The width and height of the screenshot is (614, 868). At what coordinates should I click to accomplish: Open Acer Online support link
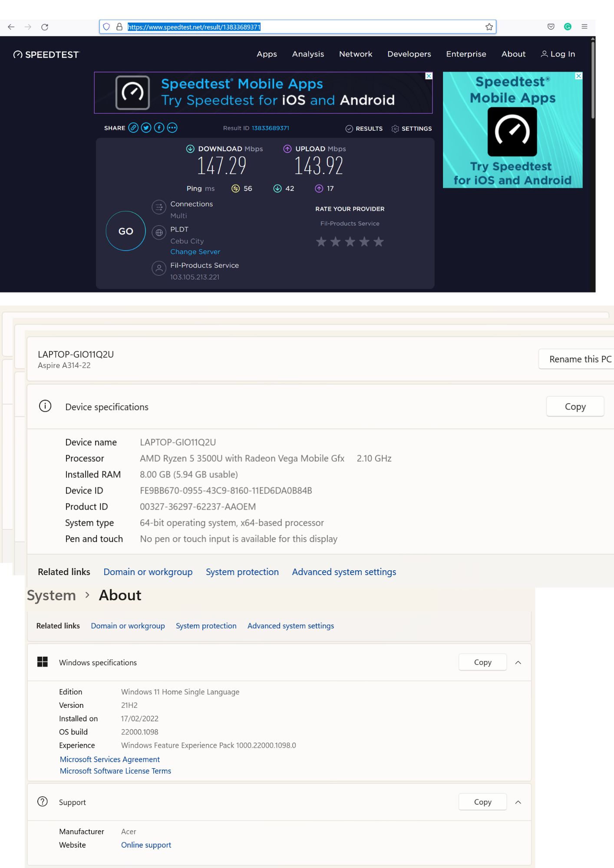146,845
